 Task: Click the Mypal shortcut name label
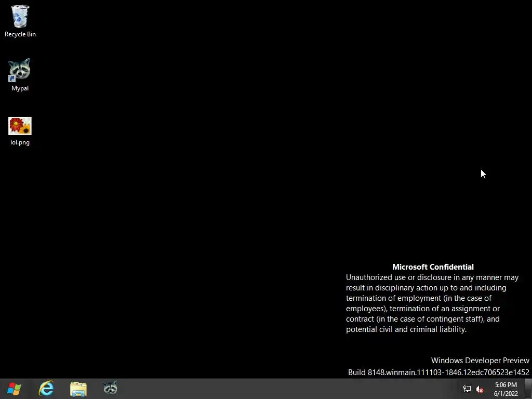click(x=20, y=88)
